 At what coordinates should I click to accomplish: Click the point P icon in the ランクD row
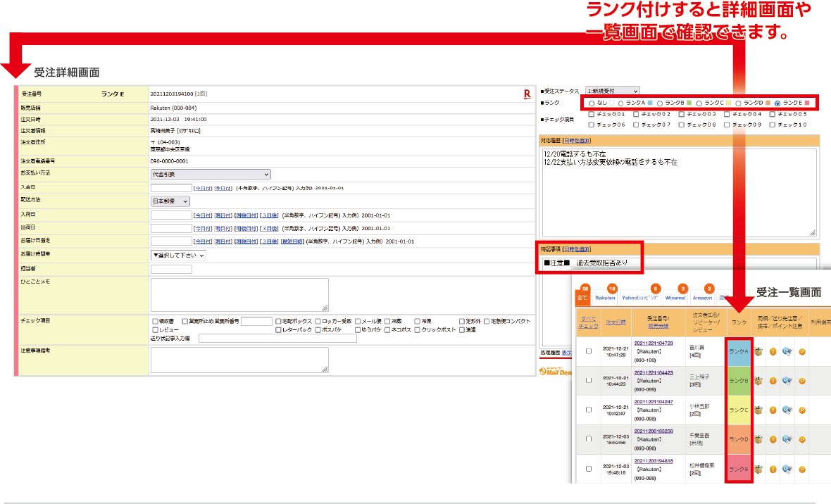801,440
